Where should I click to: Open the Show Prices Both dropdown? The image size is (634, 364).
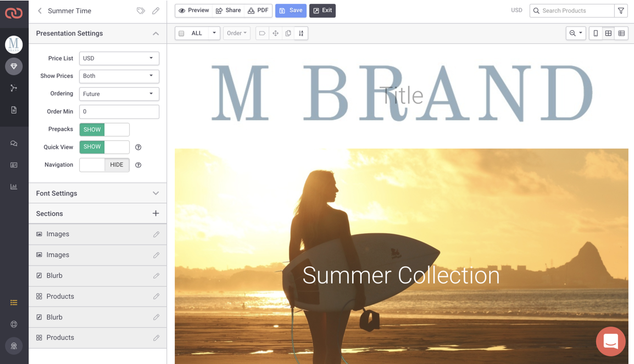pos(119,76)
